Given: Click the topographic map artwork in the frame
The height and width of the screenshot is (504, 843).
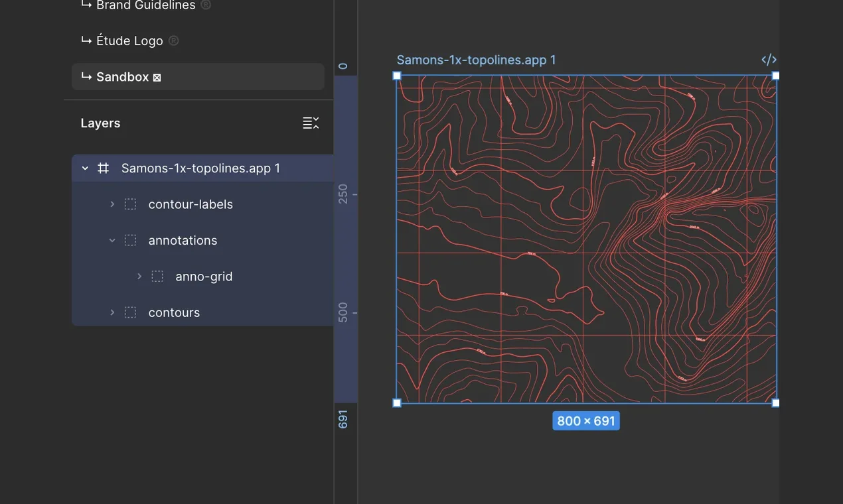Looking at the screenshot, I should tap(586, 239).
